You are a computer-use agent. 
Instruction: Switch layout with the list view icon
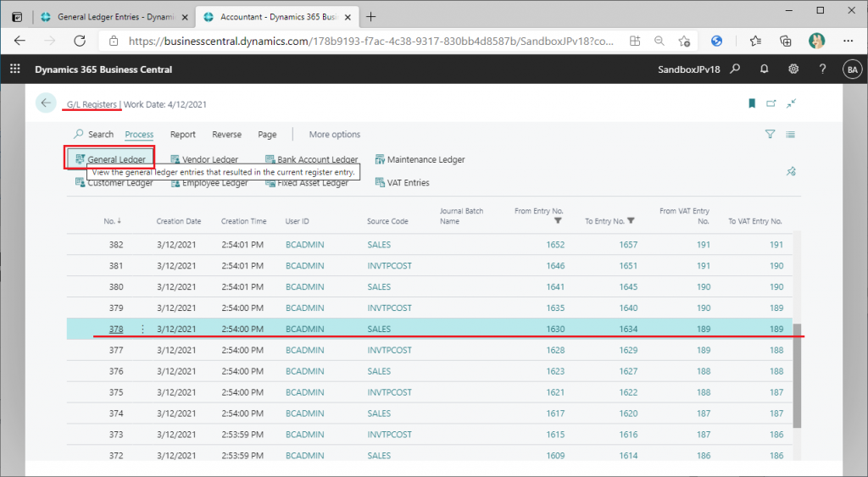[x=791, y=134]
